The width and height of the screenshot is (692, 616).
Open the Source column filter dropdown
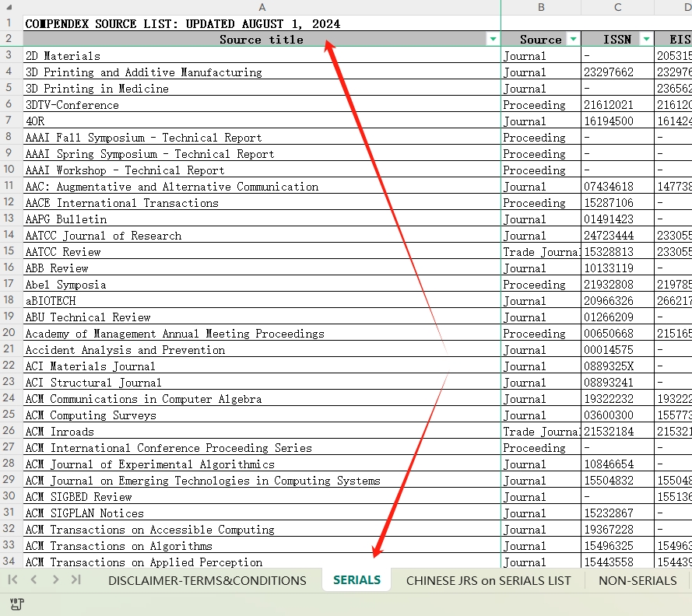(x=573, y=39)
